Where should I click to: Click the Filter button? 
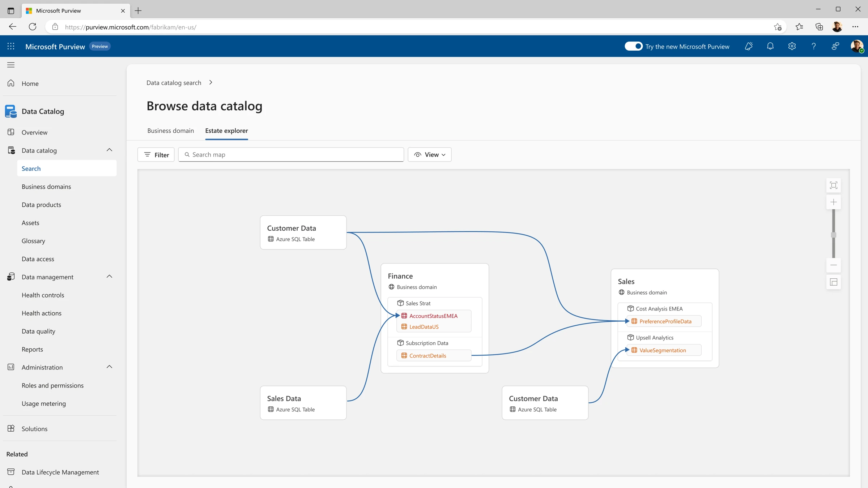point(156,155)
